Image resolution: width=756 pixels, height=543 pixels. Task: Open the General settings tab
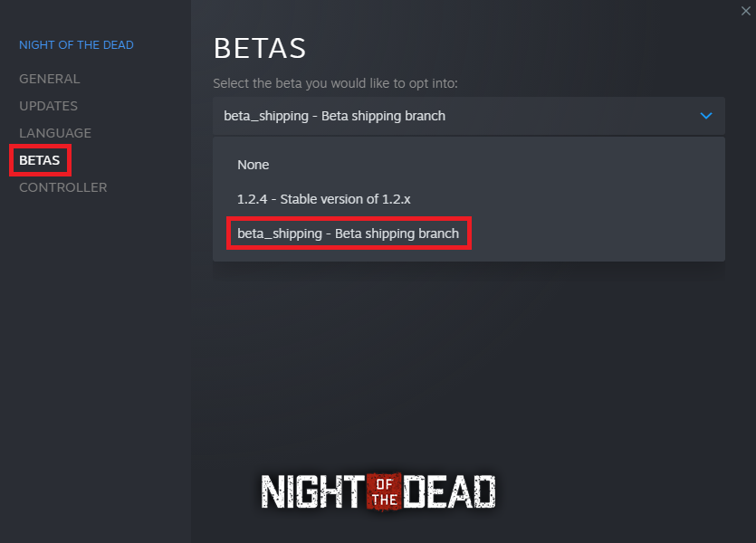[x=49, y=79]
